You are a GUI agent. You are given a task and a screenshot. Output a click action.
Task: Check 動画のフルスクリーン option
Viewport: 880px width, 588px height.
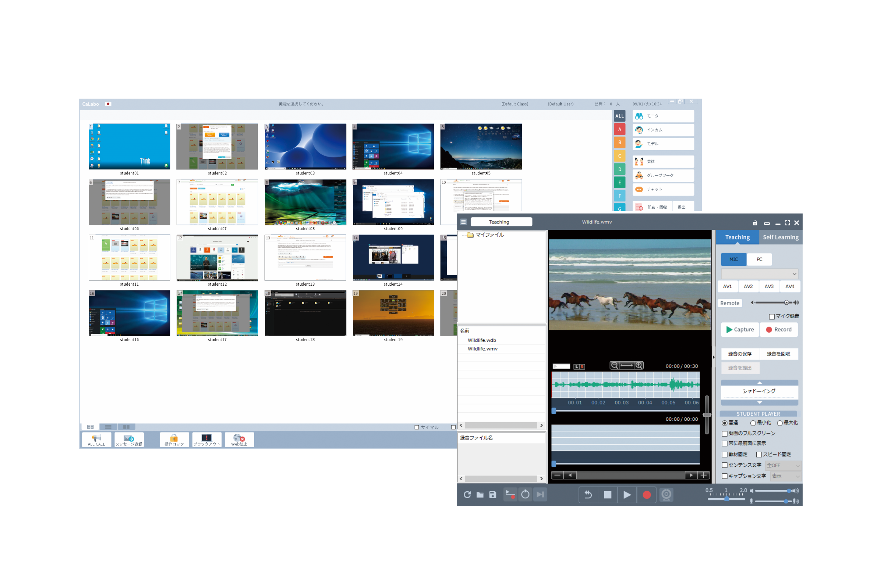[x=724, y=433]
